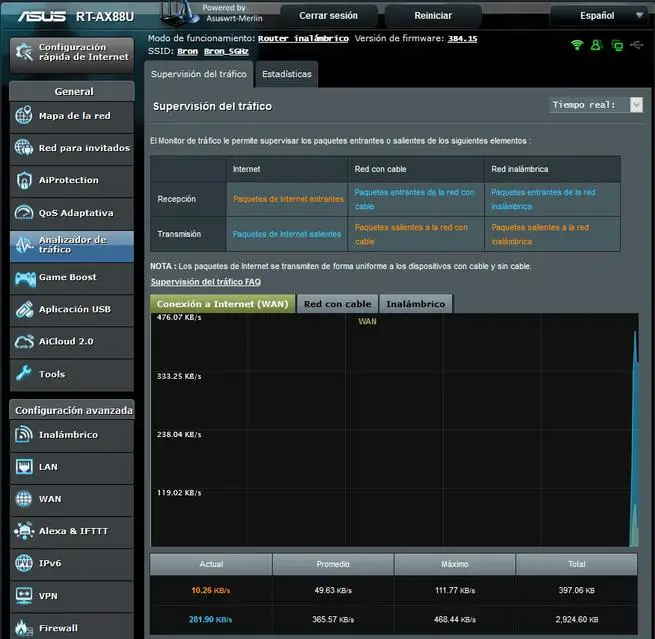This screenshot has width=655, height=639.
Task: Click the ASUS logo
Action: [42, 16]
